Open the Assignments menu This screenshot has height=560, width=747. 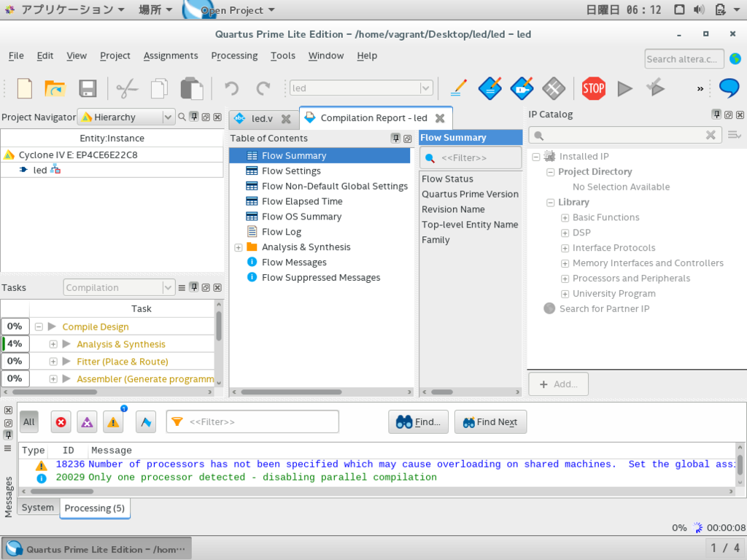[171, 55]
